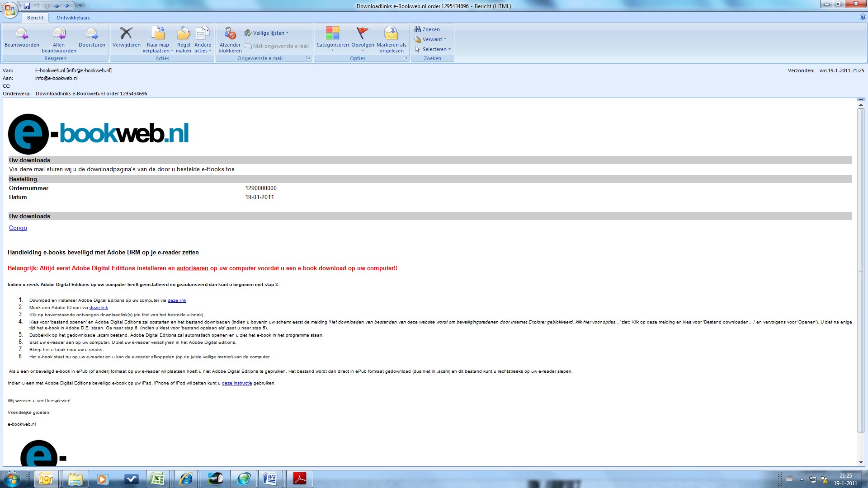This screenshot has width=868, height=488.
Task: Open Windows Explorer from taskbar
Action: tap(75, 479)
